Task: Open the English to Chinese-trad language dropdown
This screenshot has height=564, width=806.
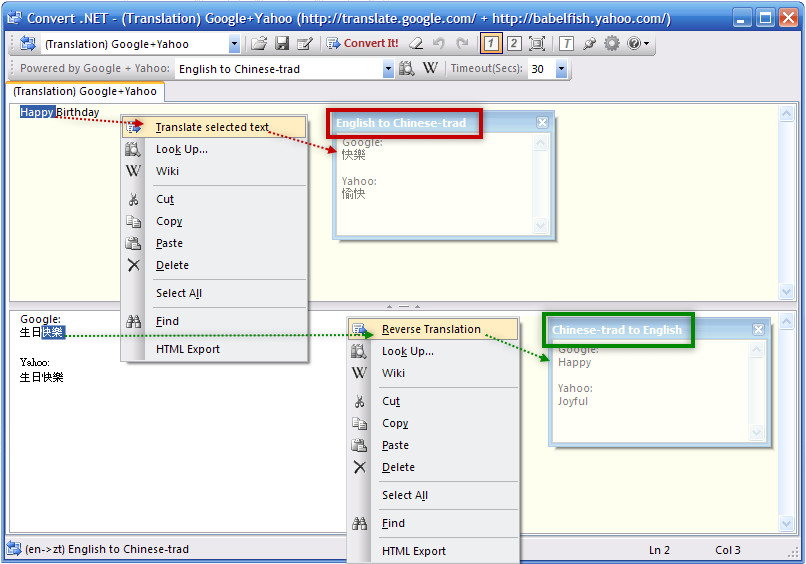Action: point(388,69)
